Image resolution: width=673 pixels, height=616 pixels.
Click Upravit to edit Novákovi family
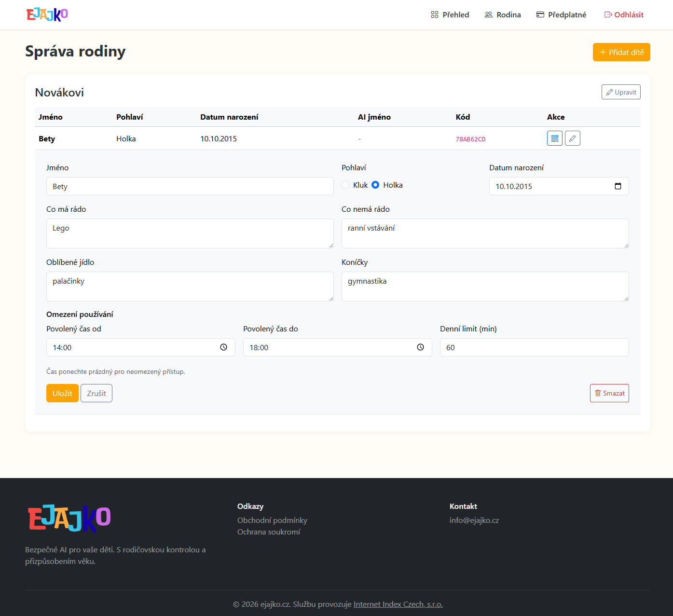620,92
